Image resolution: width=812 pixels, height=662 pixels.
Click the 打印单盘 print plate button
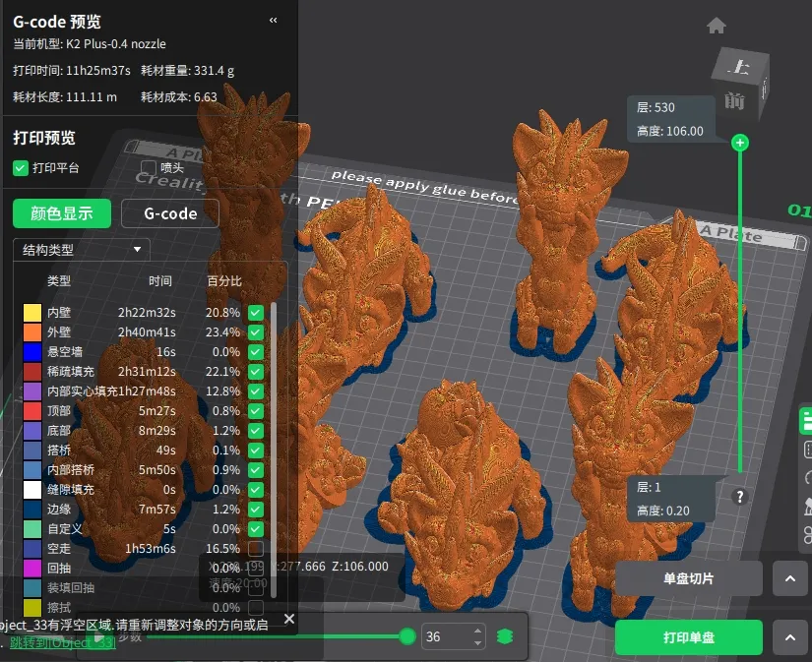689,637
